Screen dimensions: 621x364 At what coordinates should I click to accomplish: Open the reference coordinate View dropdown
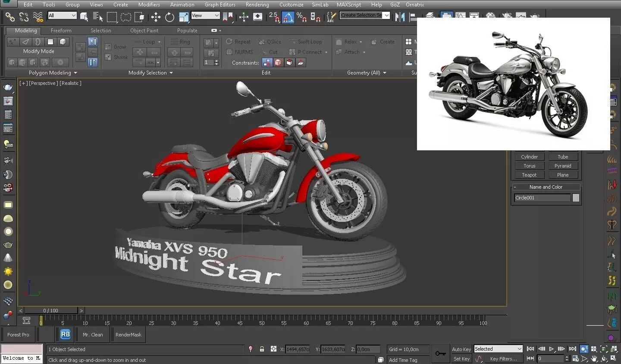[x=205, y=16]
